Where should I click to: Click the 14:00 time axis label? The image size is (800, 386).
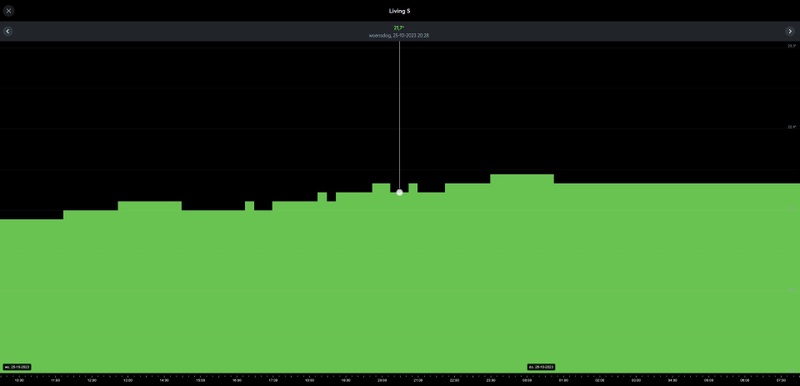click(x=164, y=380)
